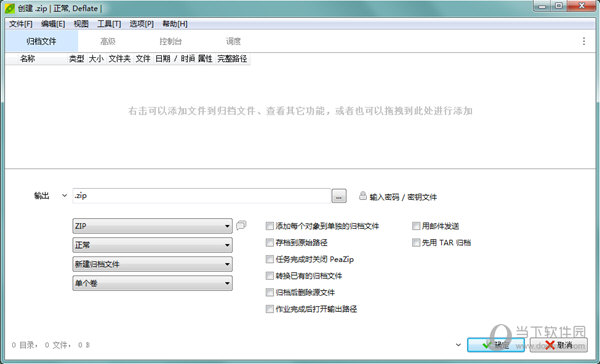Sort by the 属性 column header
This screenshot has height=364, width=600.
[x=205, y=59]
